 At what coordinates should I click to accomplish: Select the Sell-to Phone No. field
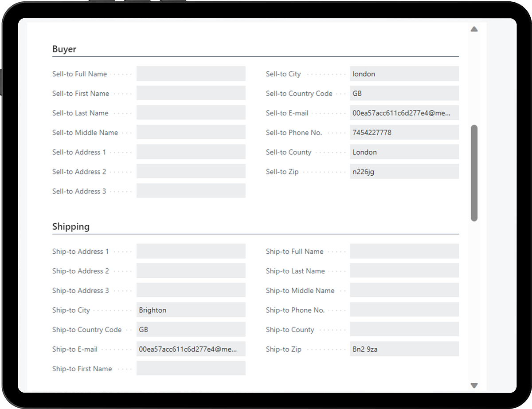[x=404, y=133]
